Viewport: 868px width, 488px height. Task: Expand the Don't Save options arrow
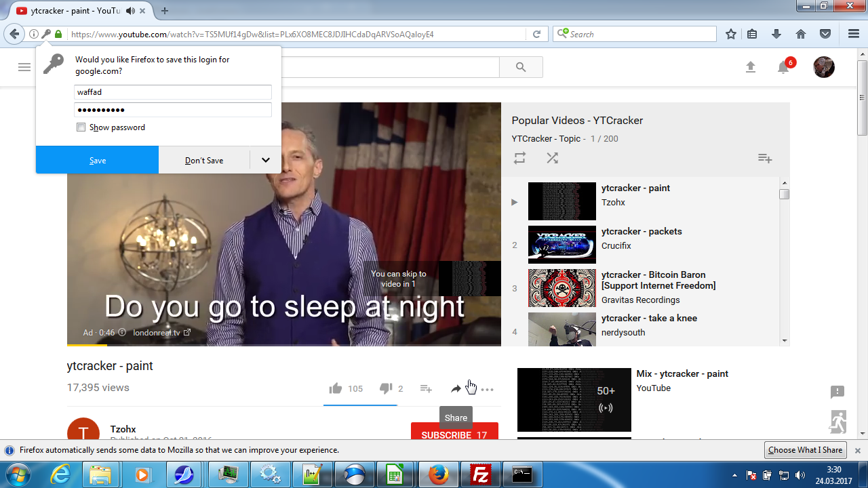[x=266, y=160]
